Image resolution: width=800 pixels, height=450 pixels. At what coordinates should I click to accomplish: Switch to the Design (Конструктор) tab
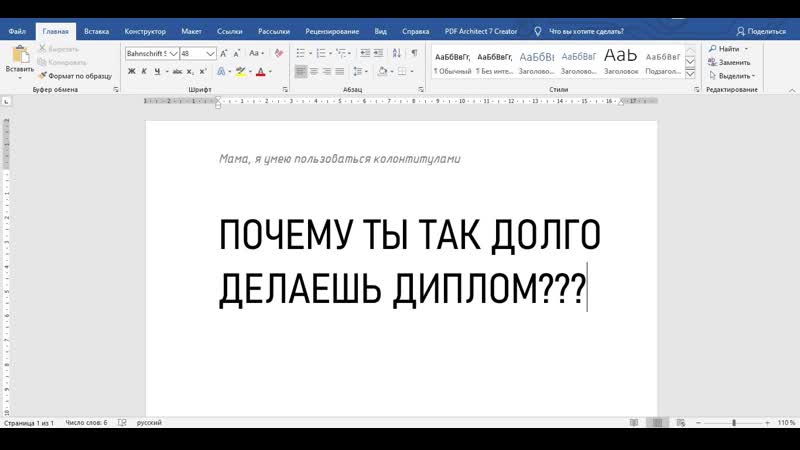(145, 31)
